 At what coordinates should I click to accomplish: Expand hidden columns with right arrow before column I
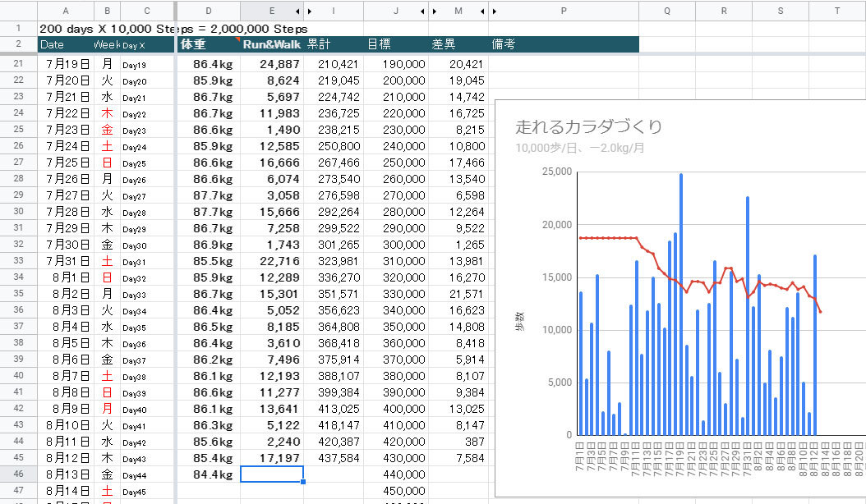pos(310,11)
